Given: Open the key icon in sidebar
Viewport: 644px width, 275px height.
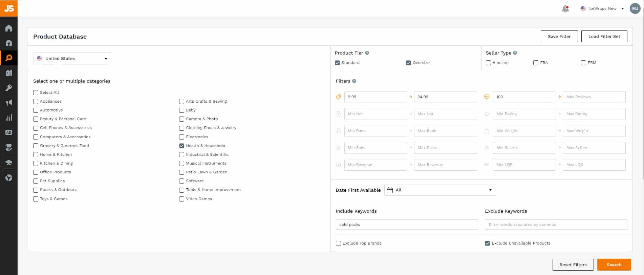Looking at the screenshot, I should tap(9, 88).
